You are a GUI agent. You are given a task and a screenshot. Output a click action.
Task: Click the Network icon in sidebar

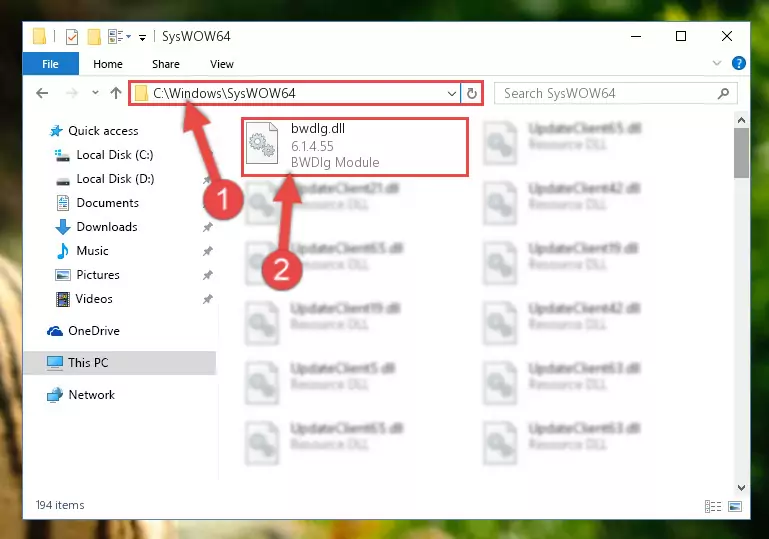54,395
